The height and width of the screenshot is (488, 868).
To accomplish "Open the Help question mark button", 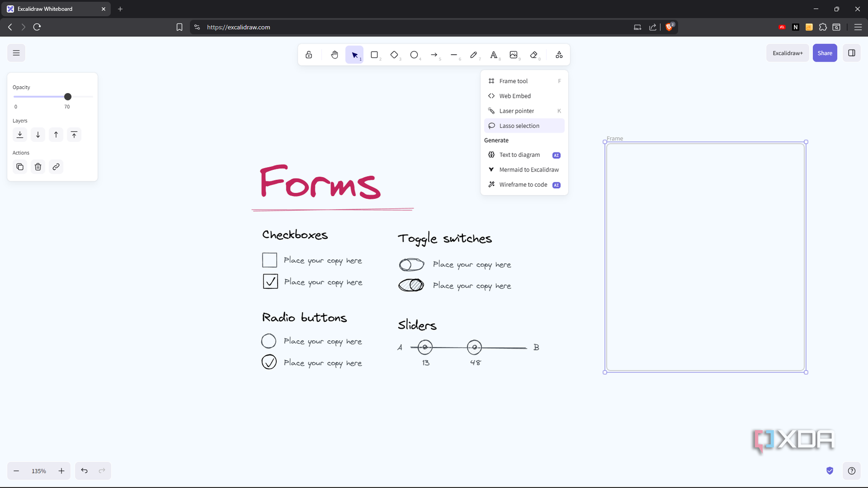I will (852, 471).
